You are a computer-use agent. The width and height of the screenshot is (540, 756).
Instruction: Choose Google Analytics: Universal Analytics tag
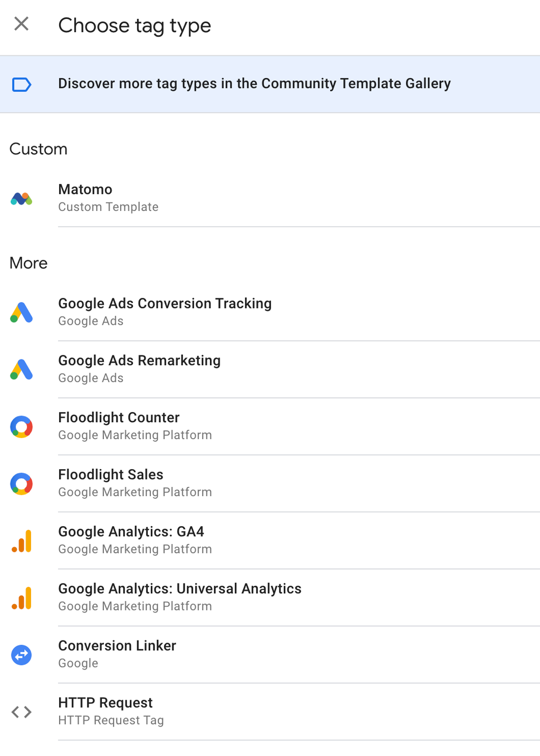(179, 596)
